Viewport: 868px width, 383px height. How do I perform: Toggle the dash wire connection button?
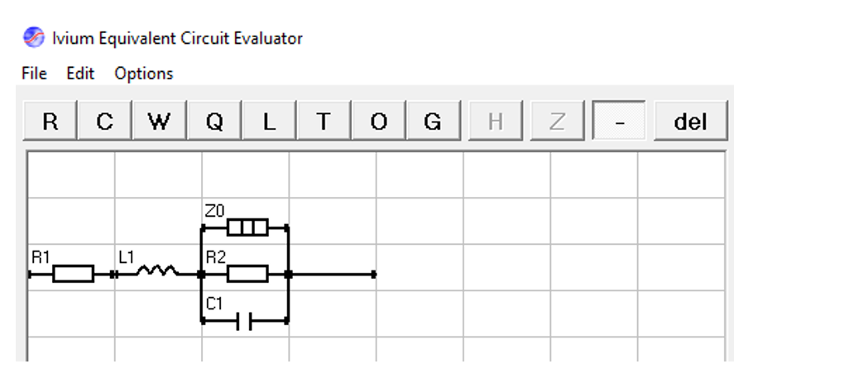pos(619,121)
